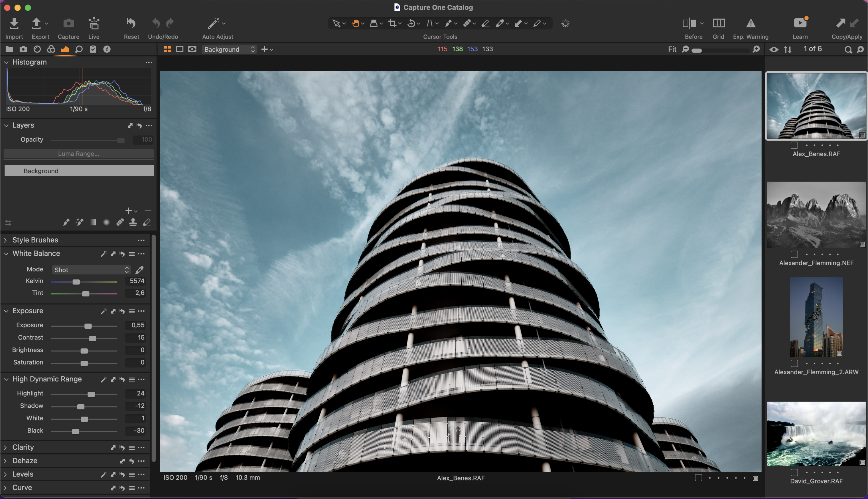Select the Crop cursor tool

pyautogui.click(x=392, y=23)
